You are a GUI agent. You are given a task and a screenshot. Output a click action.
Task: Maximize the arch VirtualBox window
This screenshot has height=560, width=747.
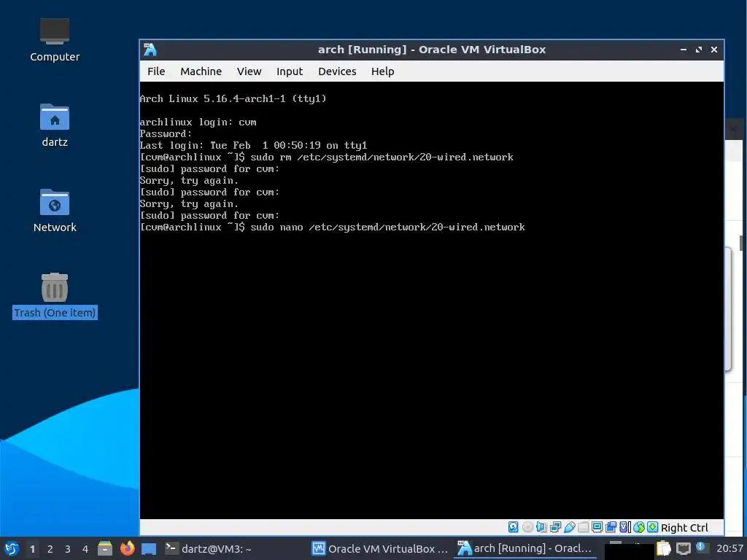[x=699, y=50]
